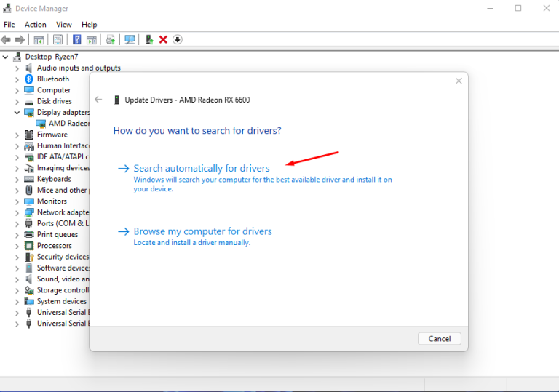
Task: Open the View menu
Action: (64, 25)
